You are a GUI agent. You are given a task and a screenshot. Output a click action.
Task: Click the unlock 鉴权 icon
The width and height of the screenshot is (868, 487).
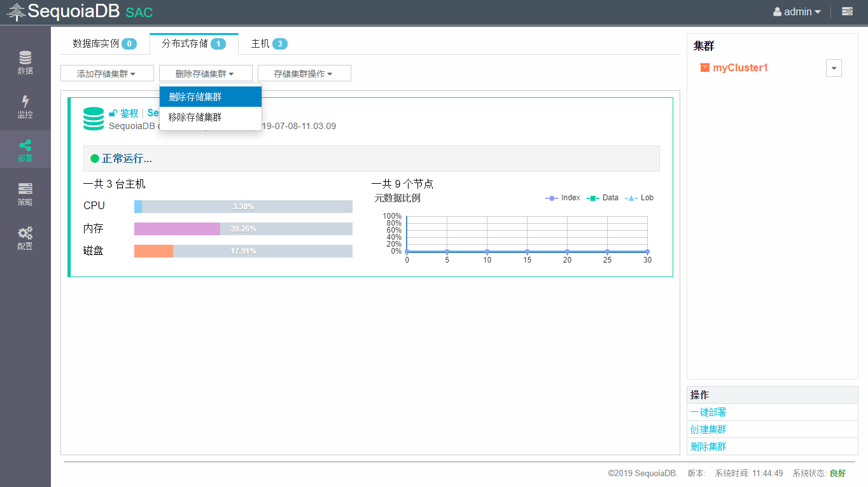point(113,113)
